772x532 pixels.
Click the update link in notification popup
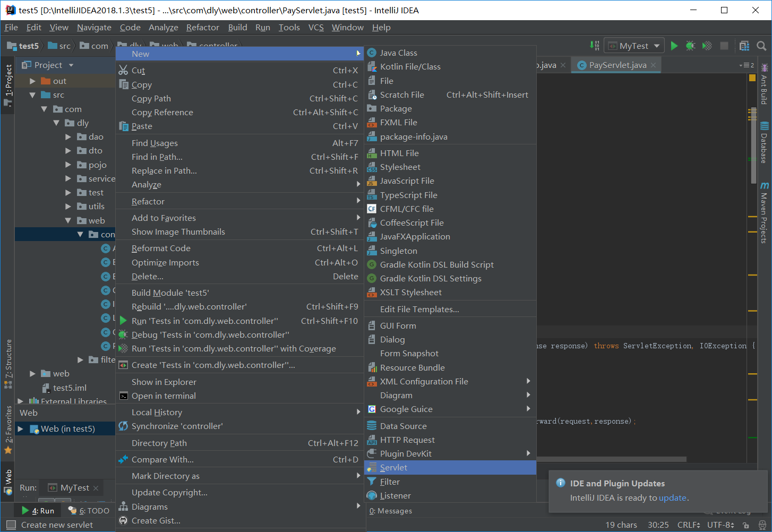tap(673, 498)
